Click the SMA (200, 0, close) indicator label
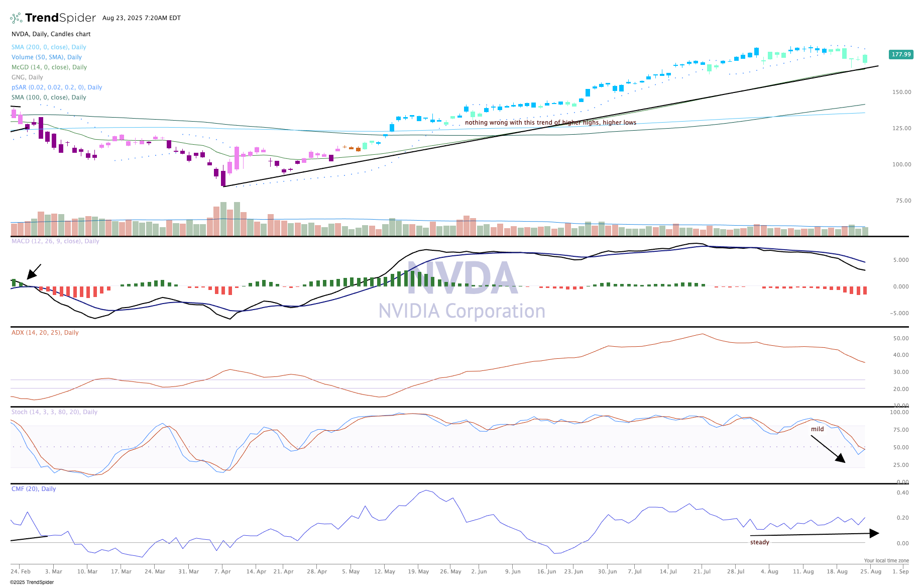 49,47
